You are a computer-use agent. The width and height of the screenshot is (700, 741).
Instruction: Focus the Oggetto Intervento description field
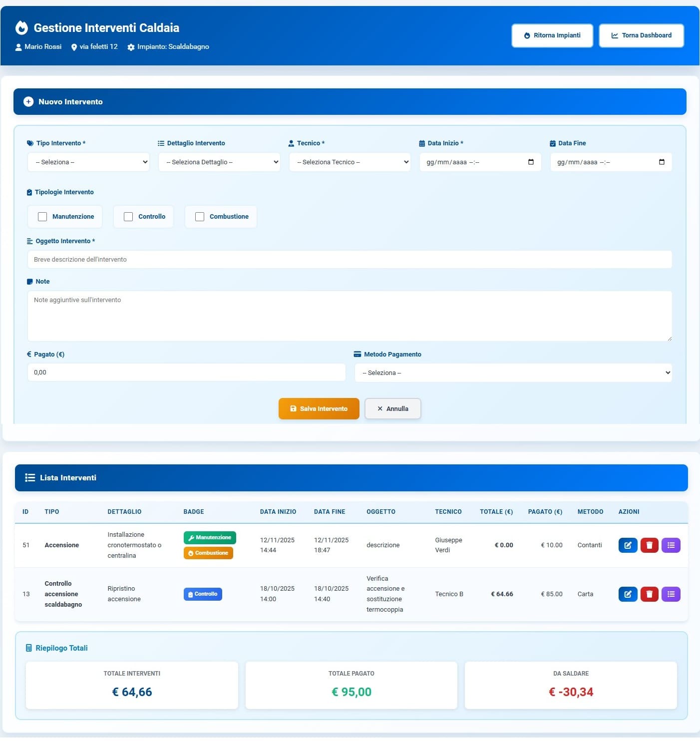point(350,260)
